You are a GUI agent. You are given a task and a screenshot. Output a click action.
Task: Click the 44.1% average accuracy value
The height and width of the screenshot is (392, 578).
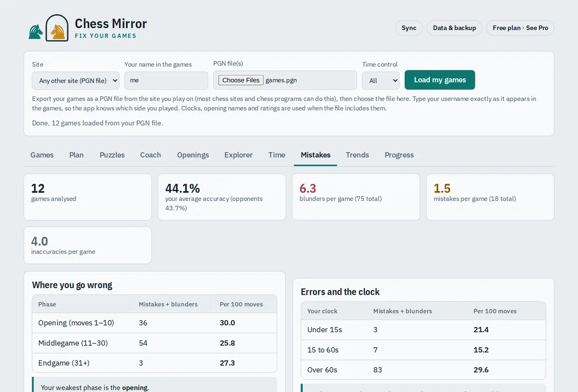pos(182,189)
